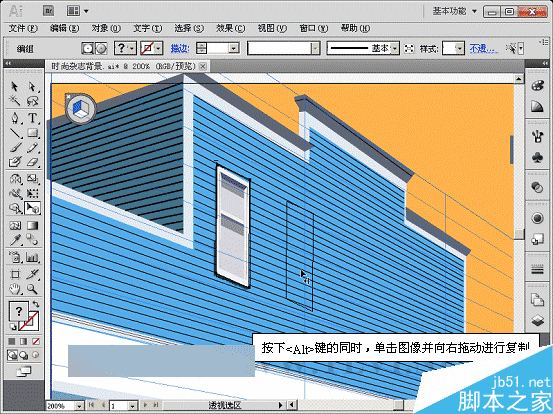The width and height of the screenshot is (553, 414).
Task: Select the Rectangle tool
Action: tap(32, 133)
